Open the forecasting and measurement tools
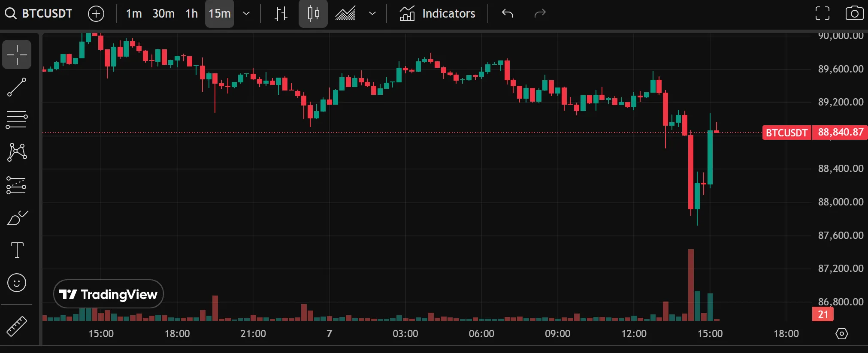The width and height of the screenshot is (868, 353). point(17,185)
